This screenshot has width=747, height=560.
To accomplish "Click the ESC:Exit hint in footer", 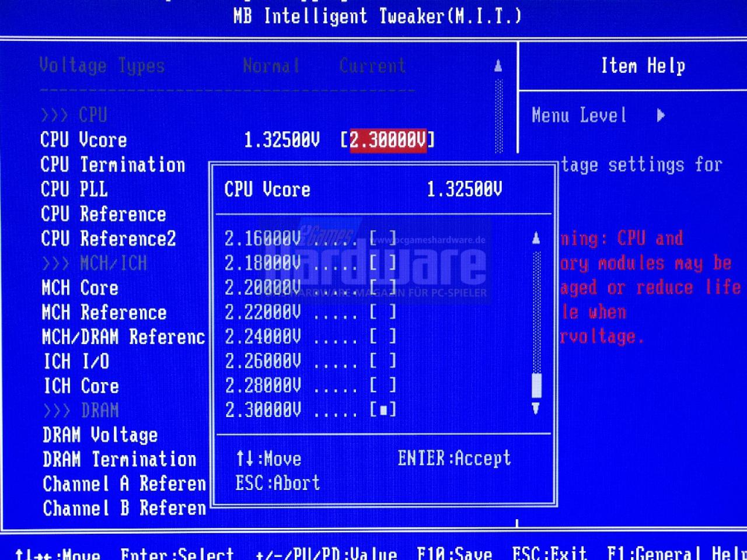I will click(x=549, y=553).
